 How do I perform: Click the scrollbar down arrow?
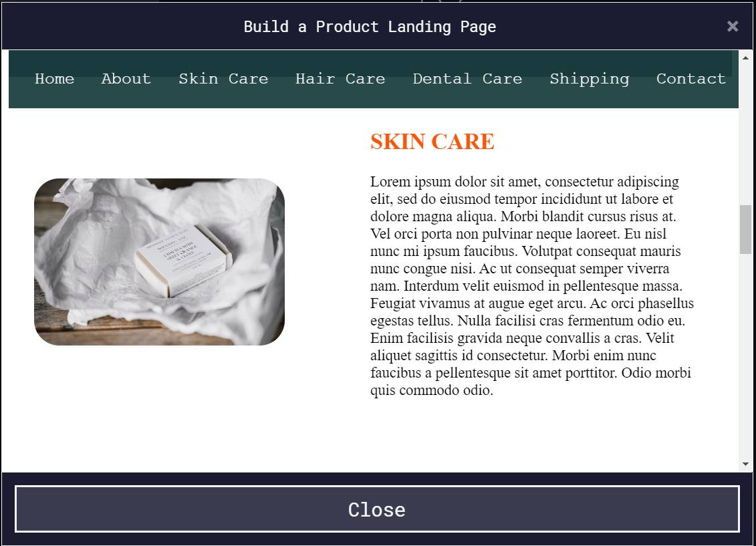745,464
